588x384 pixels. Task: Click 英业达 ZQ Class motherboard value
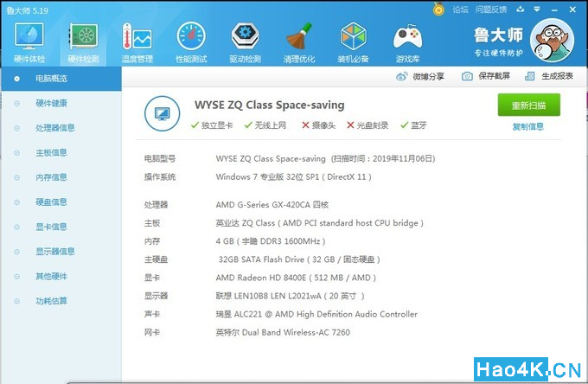(x=319, y=223)
